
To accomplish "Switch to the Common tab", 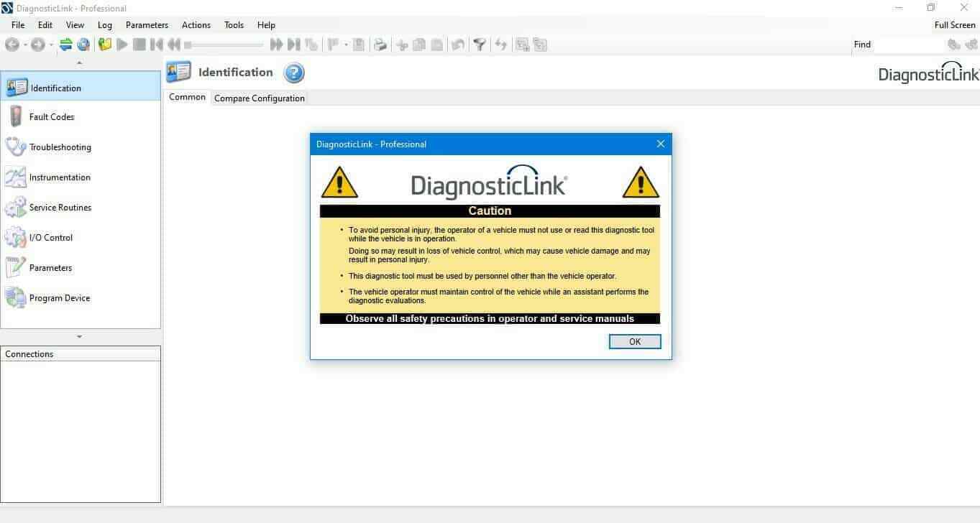I will click(x=188, y=97).
